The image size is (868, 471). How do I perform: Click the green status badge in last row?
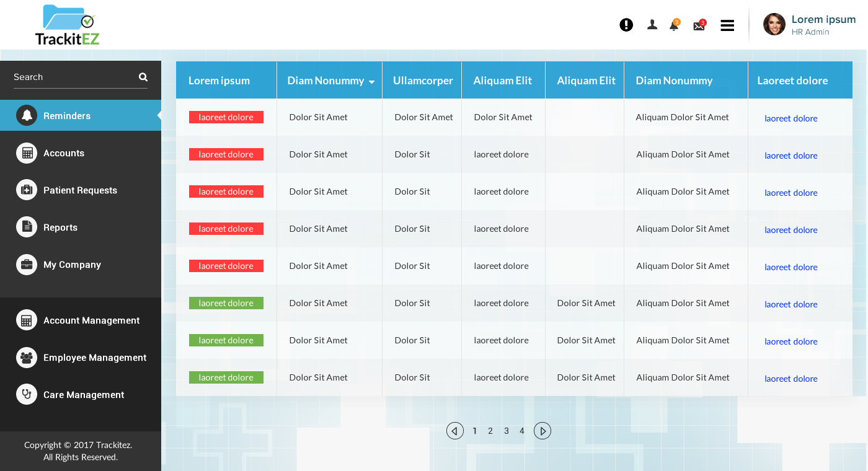point(226,377)
